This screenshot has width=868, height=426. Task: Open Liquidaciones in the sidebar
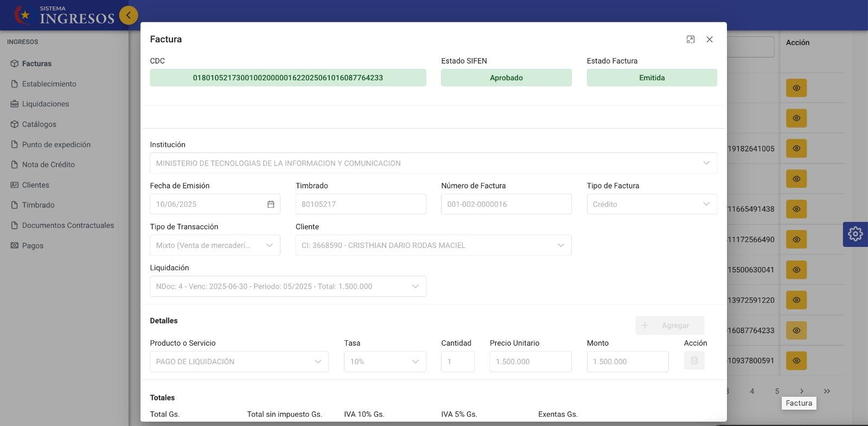46,104
